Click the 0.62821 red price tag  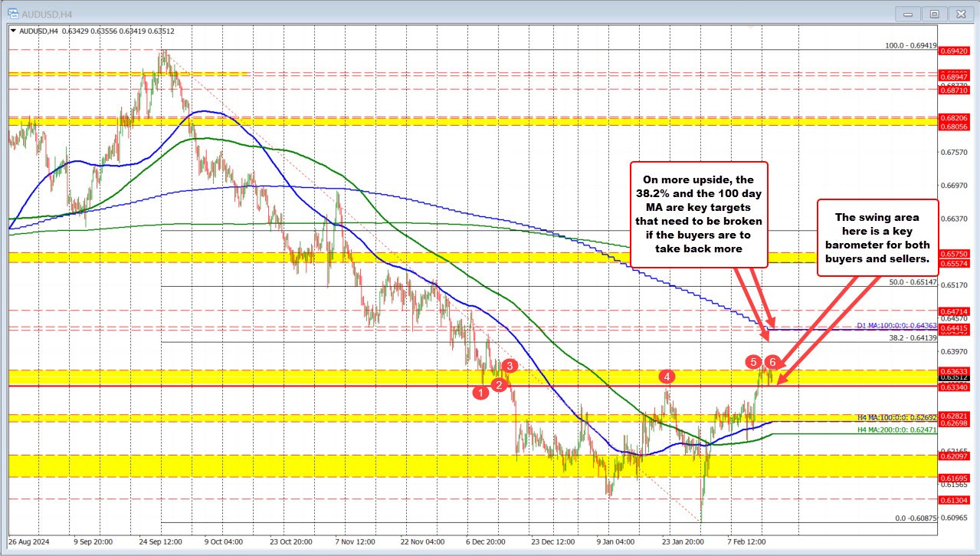(955, 415)
